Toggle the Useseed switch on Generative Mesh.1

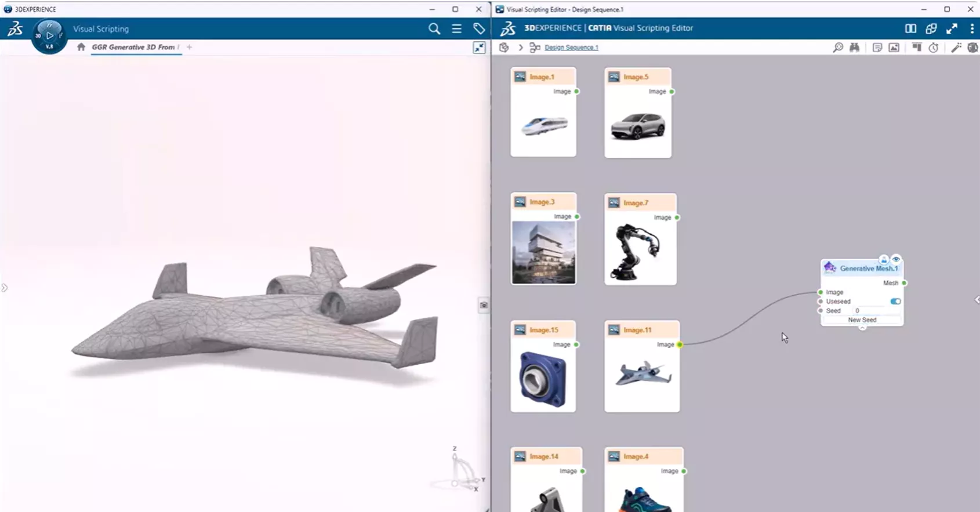895,302
